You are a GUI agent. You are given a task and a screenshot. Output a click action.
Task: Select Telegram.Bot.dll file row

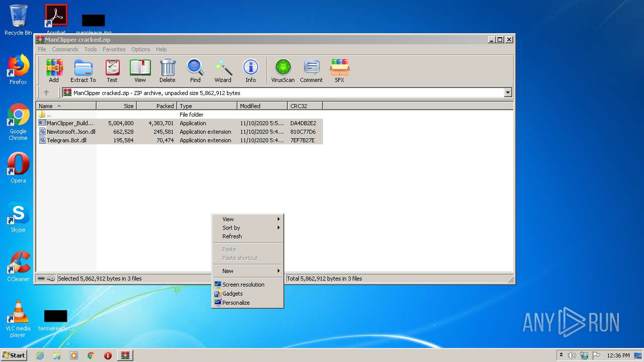180,140
